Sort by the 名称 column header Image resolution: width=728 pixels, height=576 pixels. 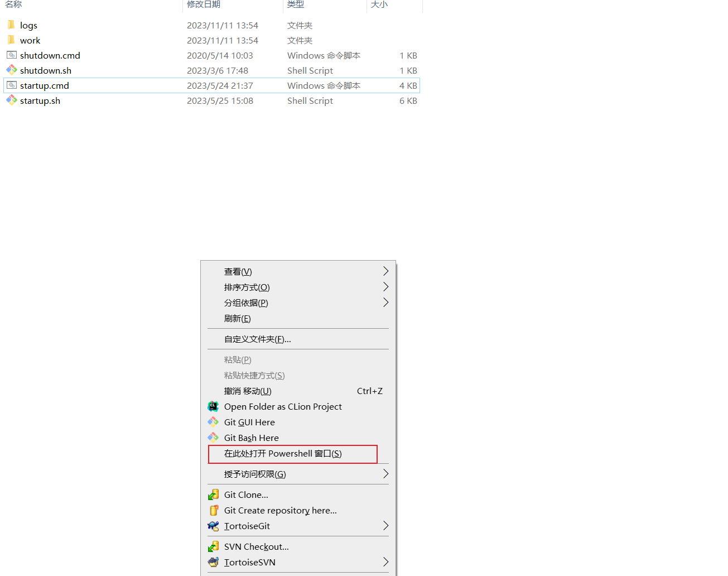(x=13, y=4)
